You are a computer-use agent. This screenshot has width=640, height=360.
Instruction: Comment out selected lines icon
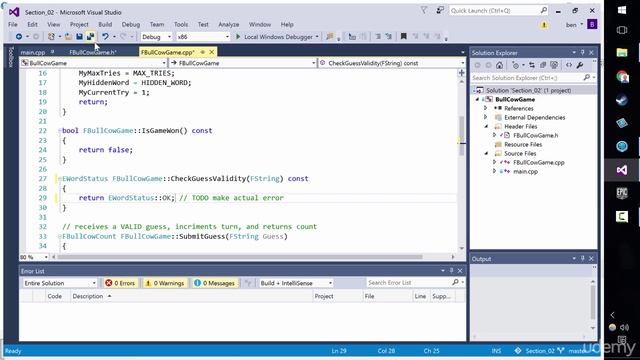[x=378, y=37]
